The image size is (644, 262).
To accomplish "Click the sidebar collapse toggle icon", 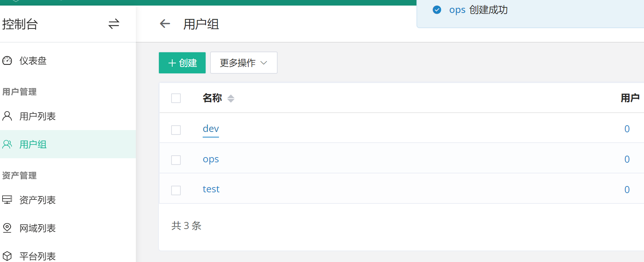I will 114,24.
